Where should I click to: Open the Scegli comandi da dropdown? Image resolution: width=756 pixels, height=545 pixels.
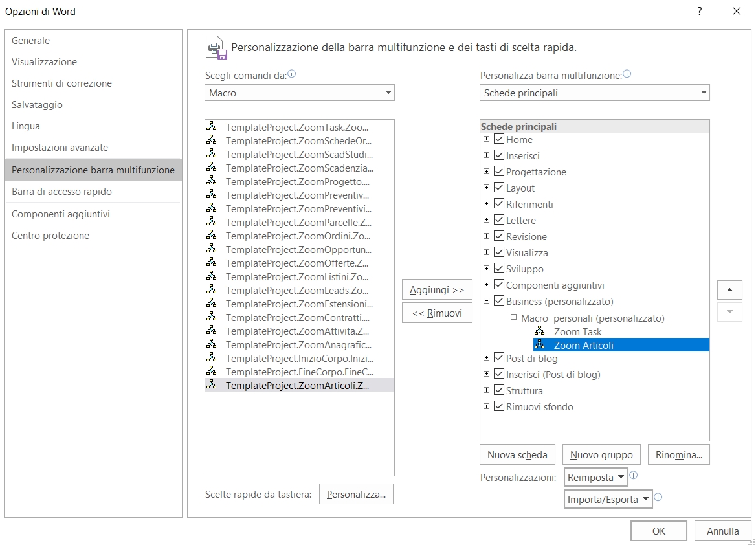click(299, 93)
